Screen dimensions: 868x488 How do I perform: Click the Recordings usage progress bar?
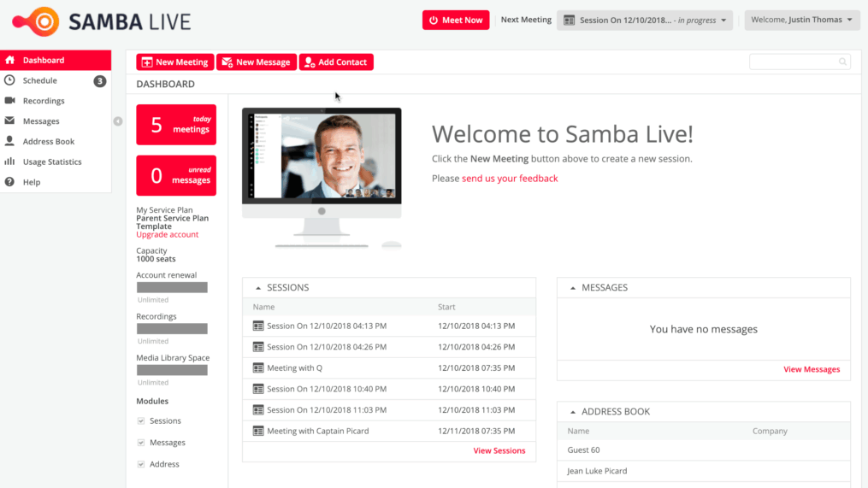pos(172,329)
